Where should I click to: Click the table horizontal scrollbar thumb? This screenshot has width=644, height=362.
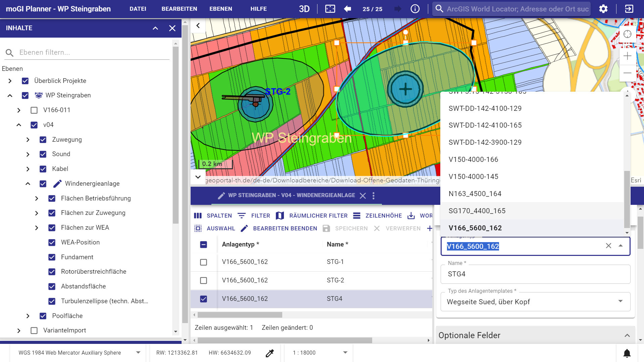tap(240, 315)
